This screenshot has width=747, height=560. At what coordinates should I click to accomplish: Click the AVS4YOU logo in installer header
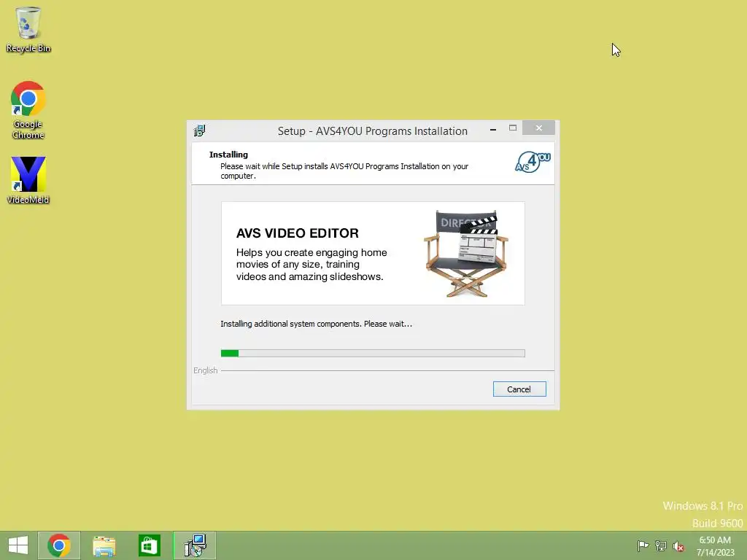coord(533,162)
